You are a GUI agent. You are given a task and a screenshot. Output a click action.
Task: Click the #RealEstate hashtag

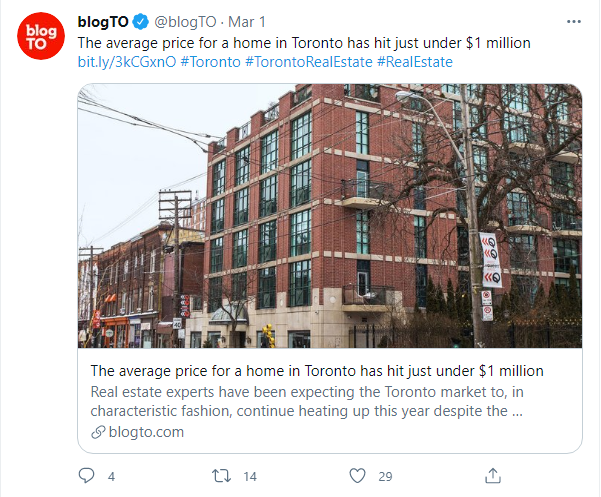click(x=414, y=62)
